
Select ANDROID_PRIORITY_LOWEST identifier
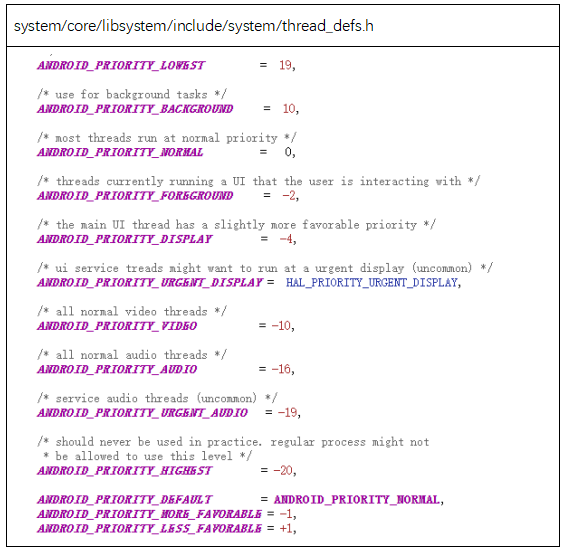click(x=121, y=65)
